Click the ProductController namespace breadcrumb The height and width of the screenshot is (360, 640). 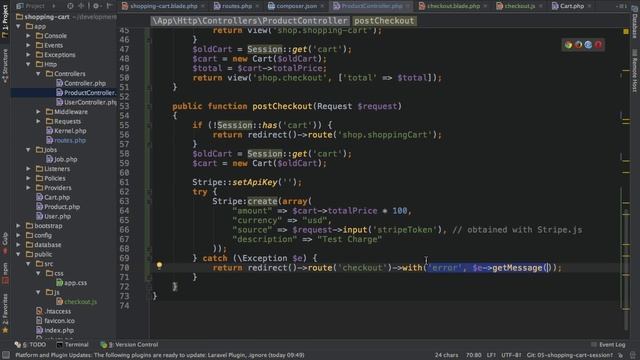[x=250, y=21]
